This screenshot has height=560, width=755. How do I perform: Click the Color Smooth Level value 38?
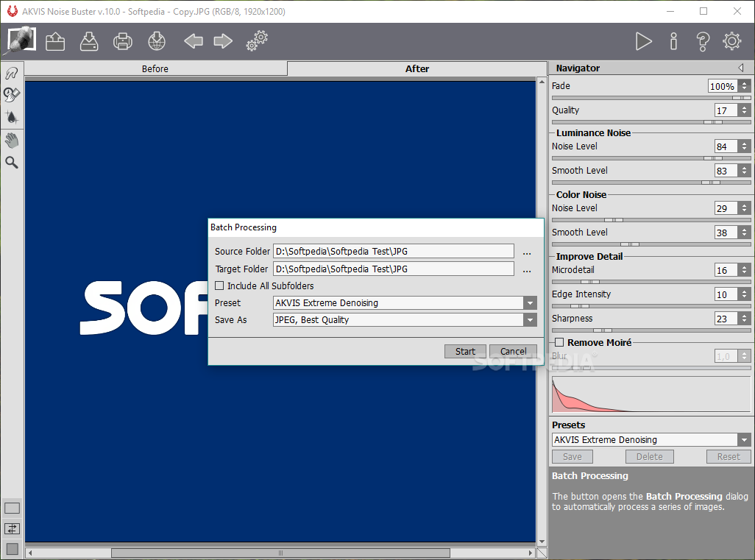(x=726, y=233)
